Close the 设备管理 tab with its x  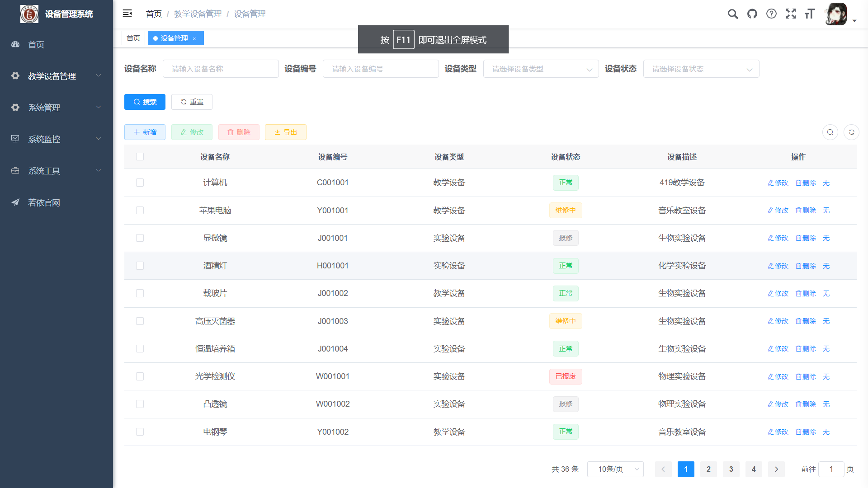(x=194, y=39)
